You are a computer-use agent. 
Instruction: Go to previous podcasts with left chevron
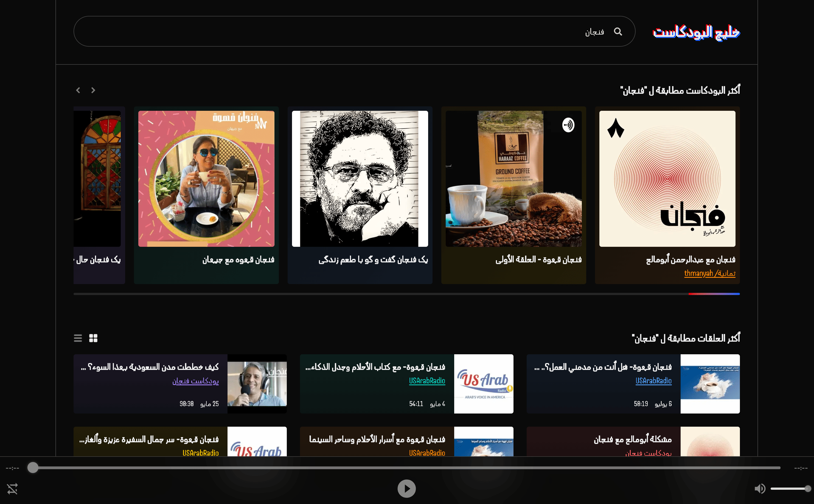click(78, 90)
